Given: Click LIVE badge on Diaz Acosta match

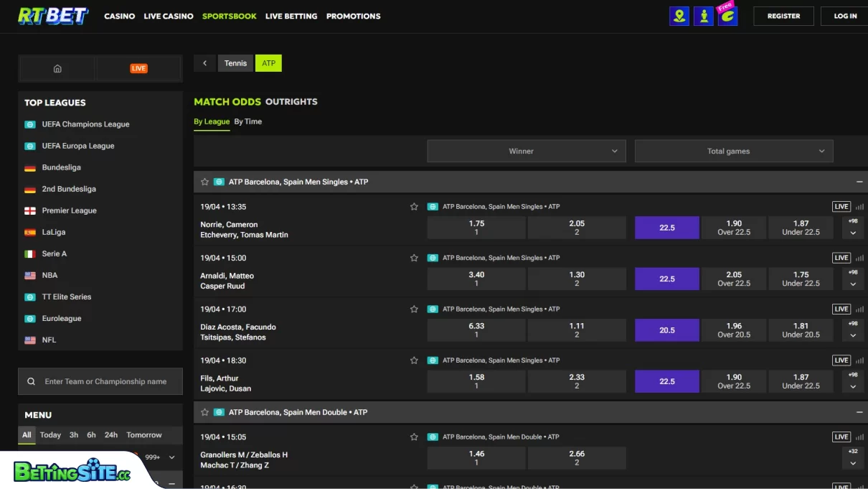Looking at the screenshot, I should [x=841, y=309].
